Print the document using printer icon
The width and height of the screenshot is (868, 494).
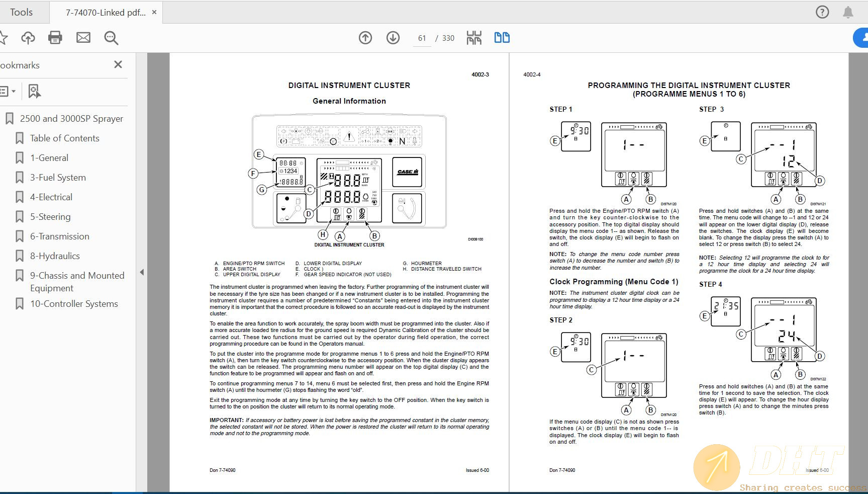pyautogui.click(x=55, y=38)
